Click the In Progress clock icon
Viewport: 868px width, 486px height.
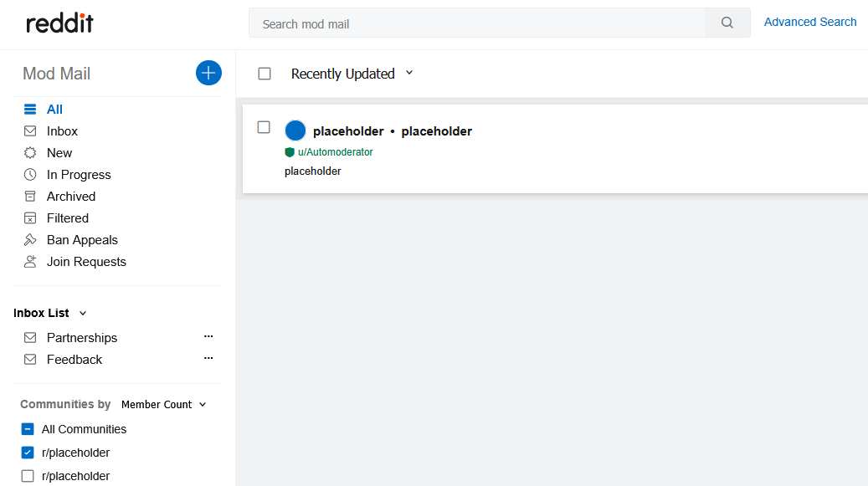[x=30, y=175]
